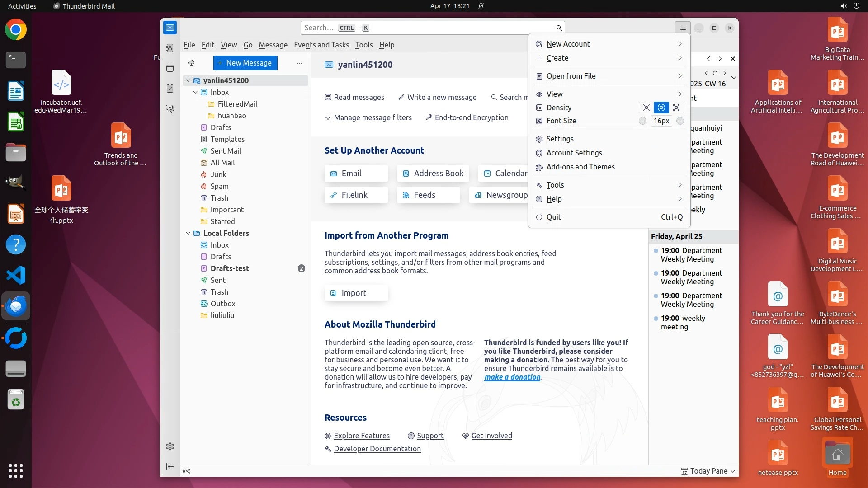Open the Address Book sidebar icon
This screenshot has width=868, height=488.
tap(170, 48)
